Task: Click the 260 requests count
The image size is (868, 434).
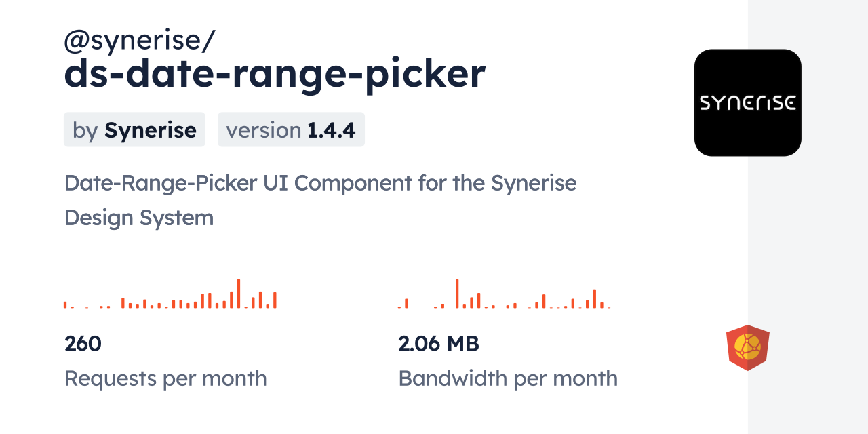Action: click(x=83, y=344)
